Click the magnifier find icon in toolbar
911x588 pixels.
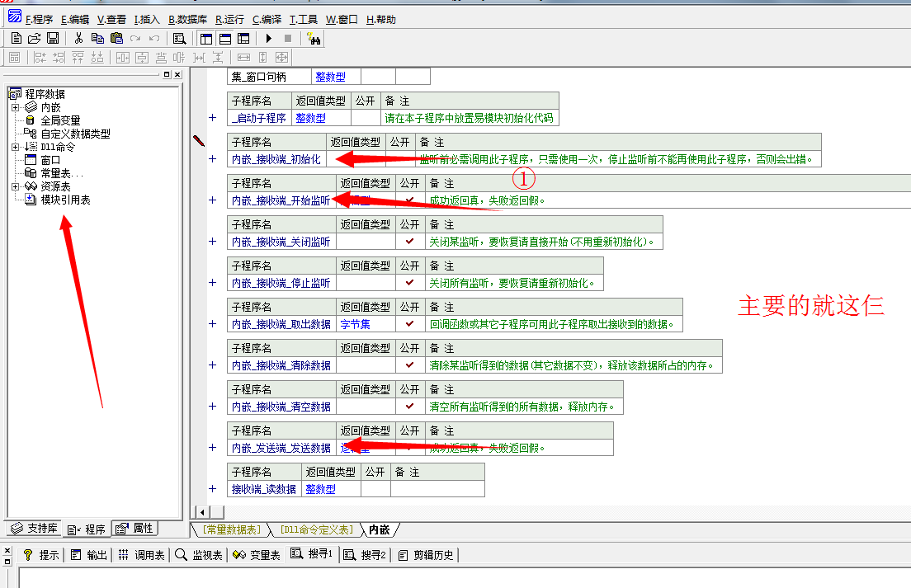(x=178, y=38)
